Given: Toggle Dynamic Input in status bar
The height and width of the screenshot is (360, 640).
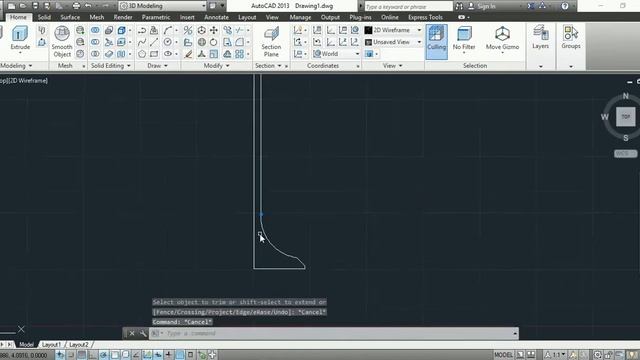Looking at the screenshot, I should (x=158, y=355).
